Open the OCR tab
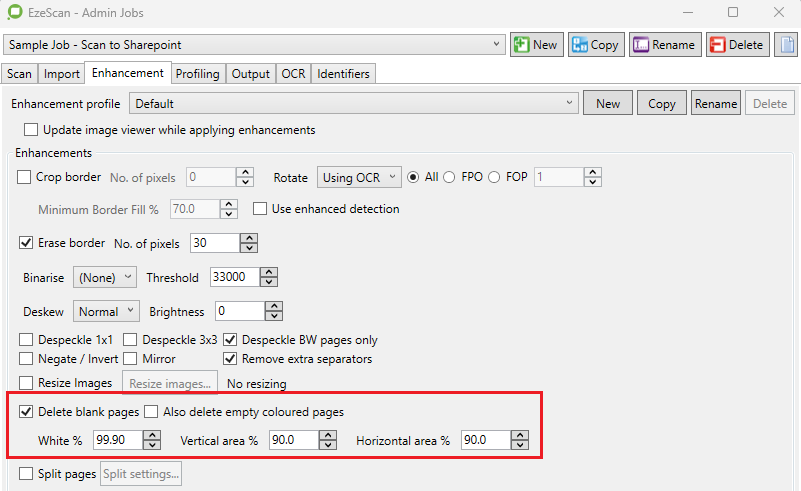 point(293,74)
